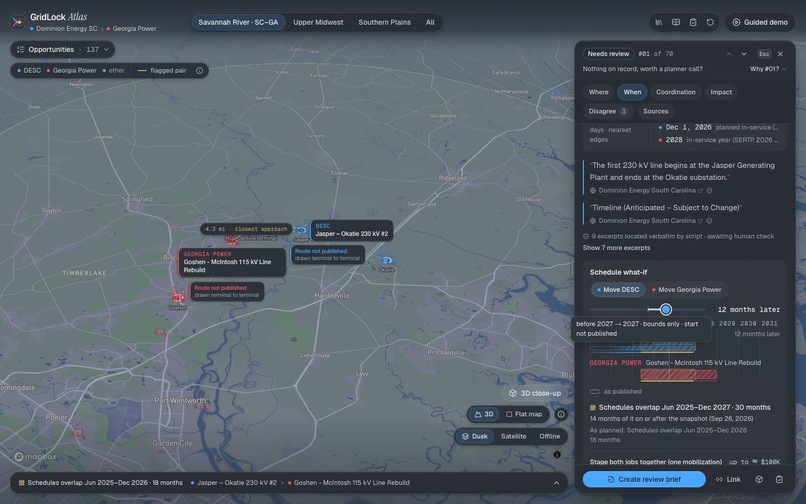This screenshot has height=504, width=806.
Task: Switch to the Where tab
Action: pos(598,92)
